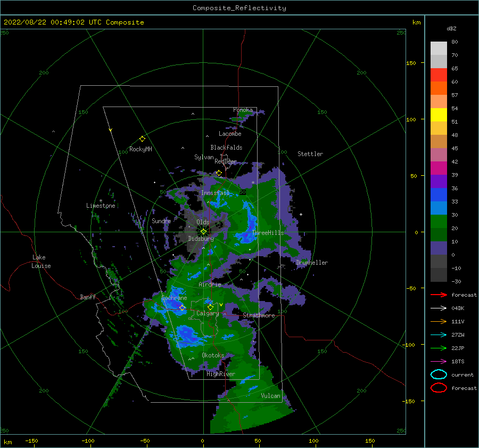Click the Airdrie label
Image resolution: width=479 pixels, height=448 pixels.
pyautogui.click(x=210, y=284)
